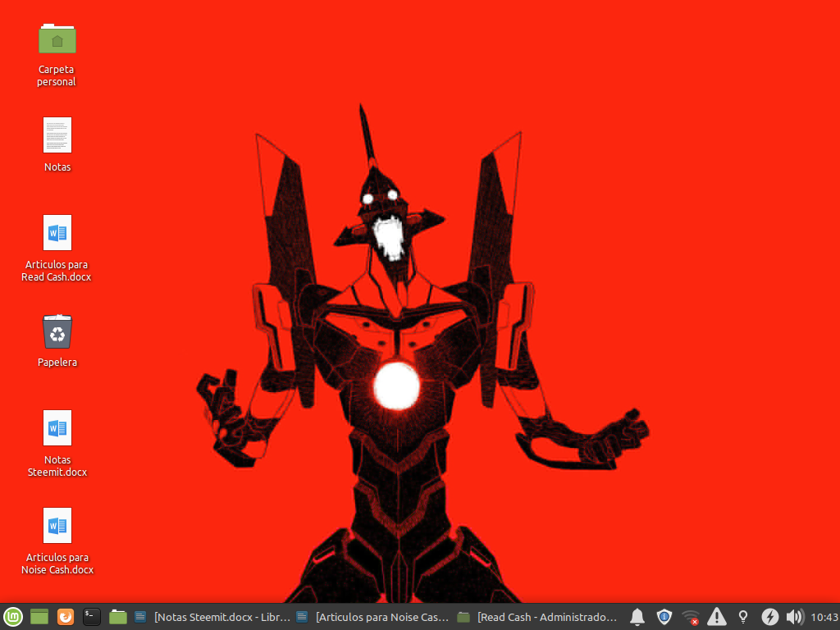Switch to Notas Steemit.docx LibreOffice window
This screenshot has width=840, height=630.
[212, 617]
